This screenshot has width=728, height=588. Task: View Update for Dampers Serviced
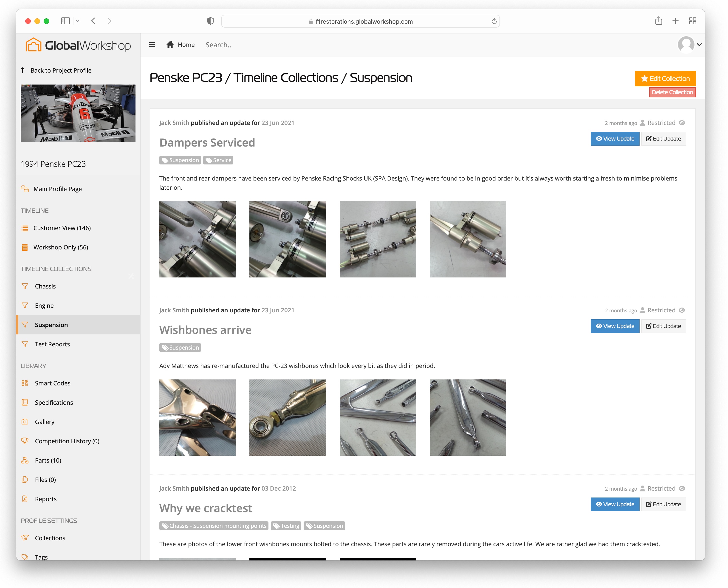click(x=615, y=139)
